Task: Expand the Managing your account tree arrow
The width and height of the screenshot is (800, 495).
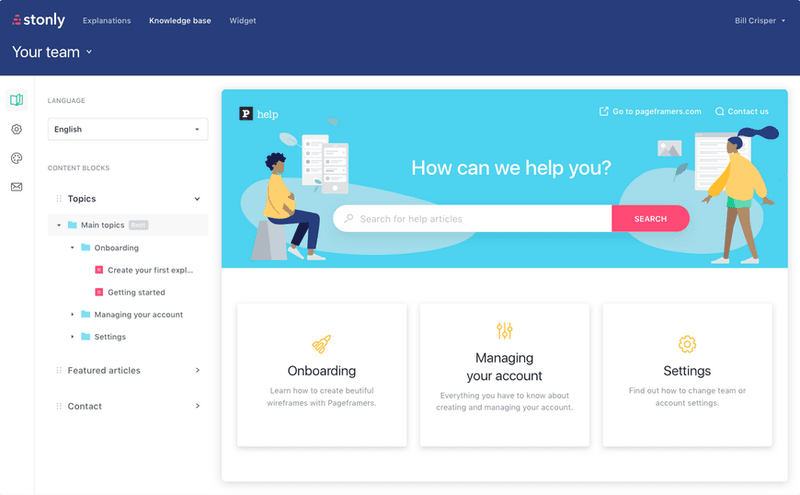Action: pos(72,314)
